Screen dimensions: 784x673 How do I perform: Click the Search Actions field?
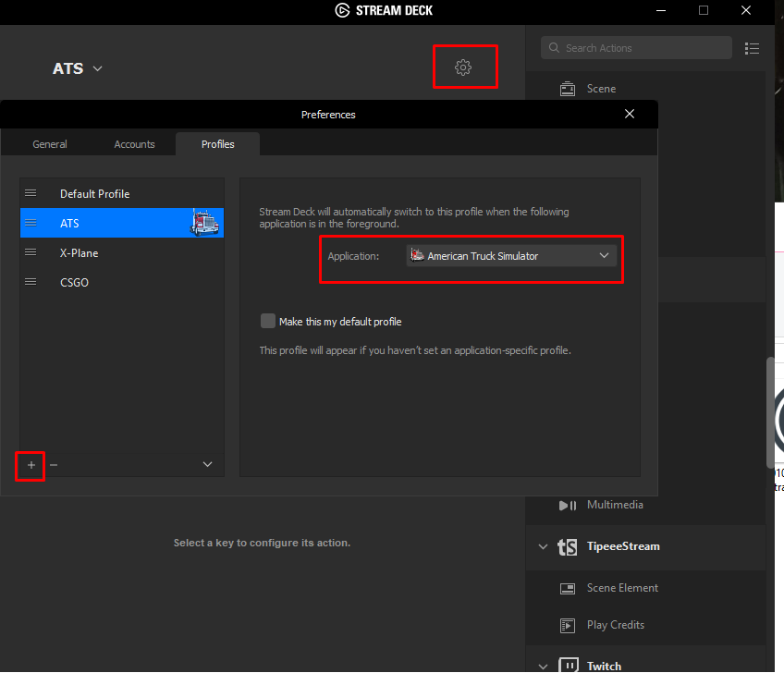(636, 48)
